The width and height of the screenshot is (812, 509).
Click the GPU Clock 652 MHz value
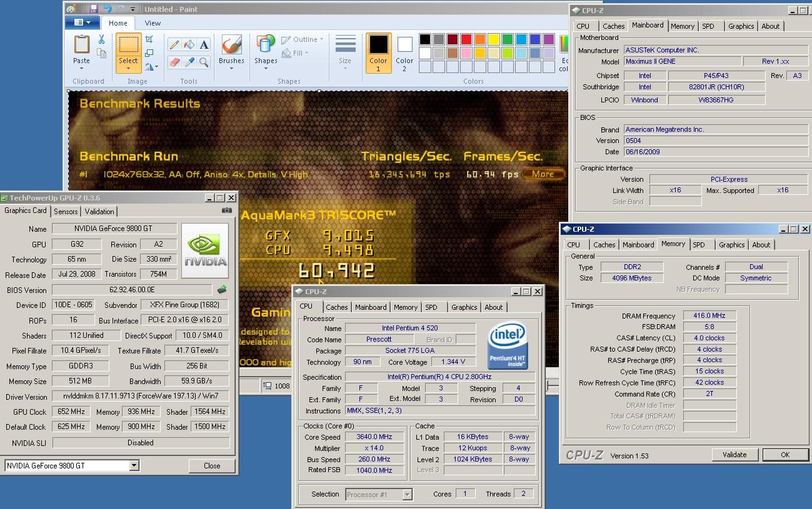pyautogui.click(x=70, y=412)
